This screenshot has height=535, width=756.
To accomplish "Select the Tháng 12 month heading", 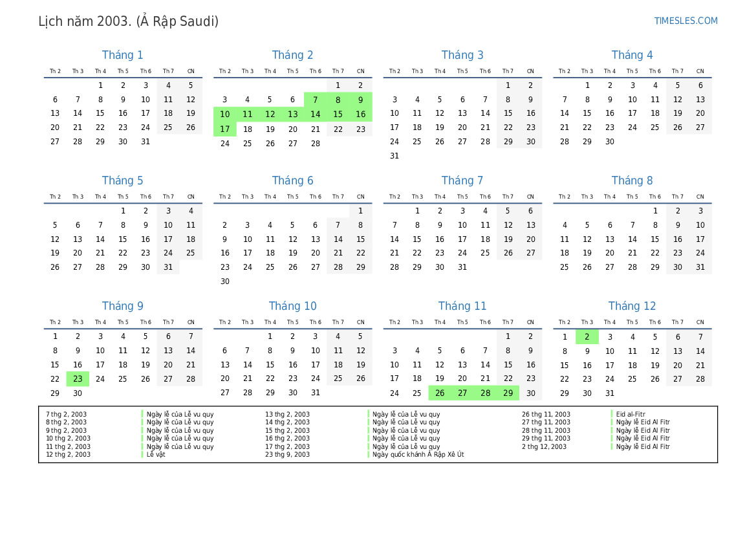I will click(632, 306).
